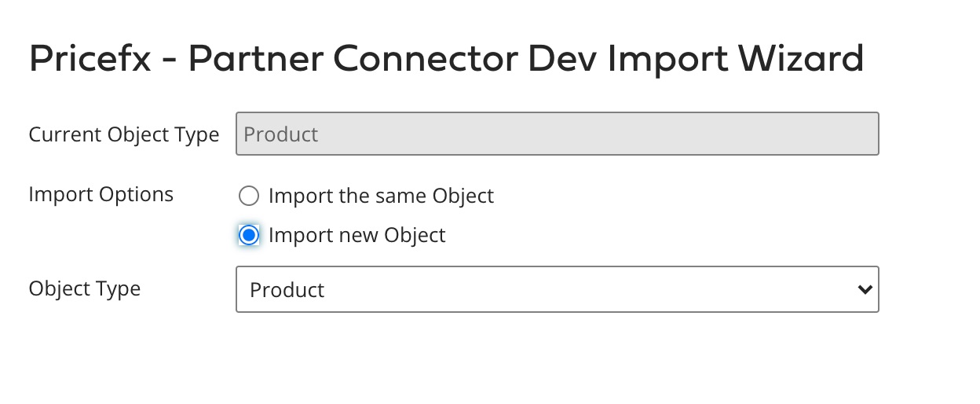
Task: Click the "Import new Object" label text
Action: 357,235
